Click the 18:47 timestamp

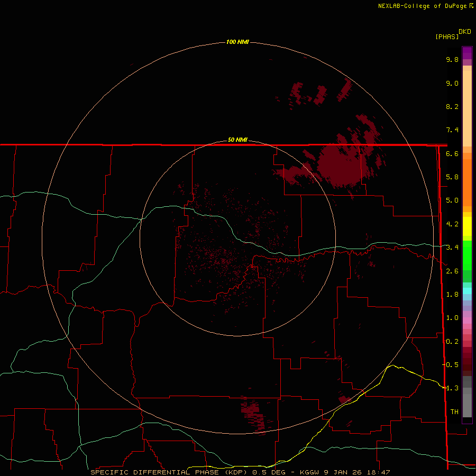pos(378,472)
